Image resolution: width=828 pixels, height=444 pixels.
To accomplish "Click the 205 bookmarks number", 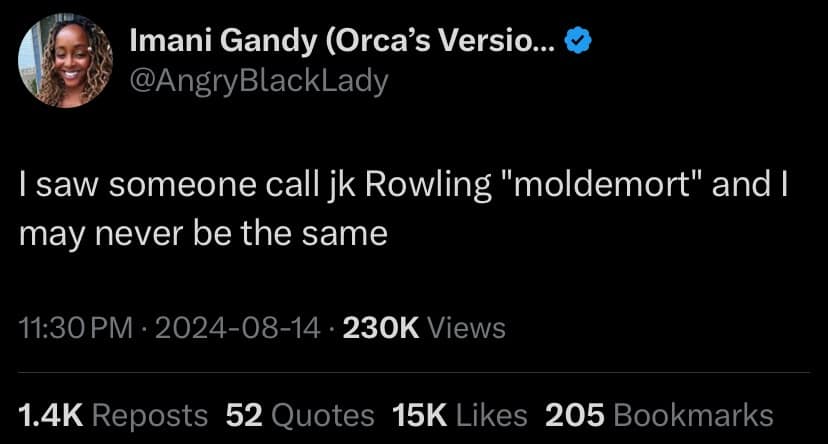I will (x=575, y=415).
